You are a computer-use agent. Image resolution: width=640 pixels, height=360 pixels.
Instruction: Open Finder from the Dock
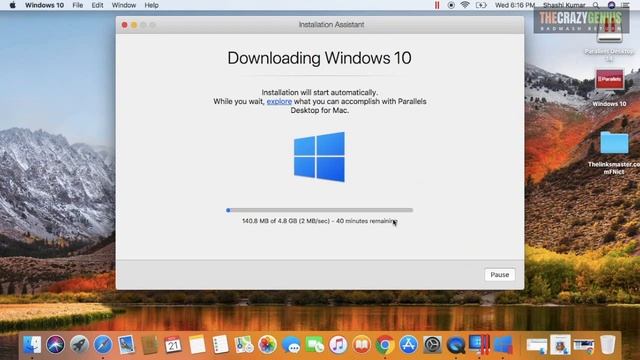(32, 345)
